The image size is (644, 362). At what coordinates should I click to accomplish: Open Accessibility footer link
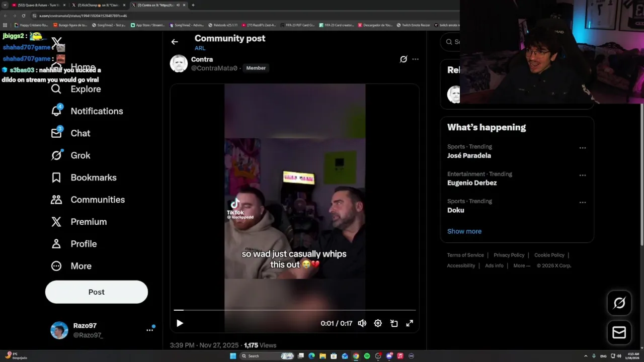click(461, 265)
